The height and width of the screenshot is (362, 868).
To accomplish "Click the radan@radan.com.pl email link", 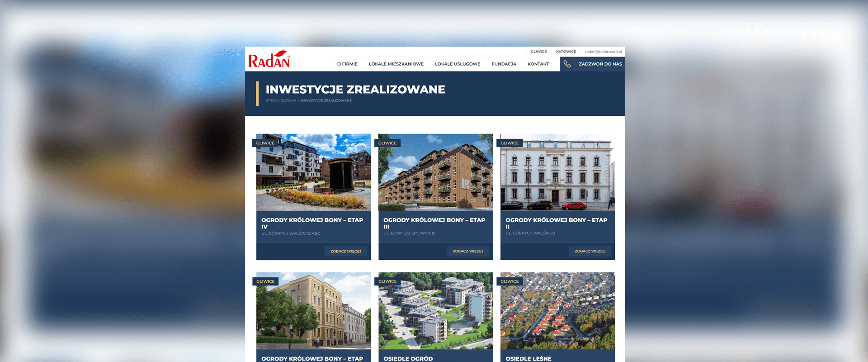I will coord(603,52).
